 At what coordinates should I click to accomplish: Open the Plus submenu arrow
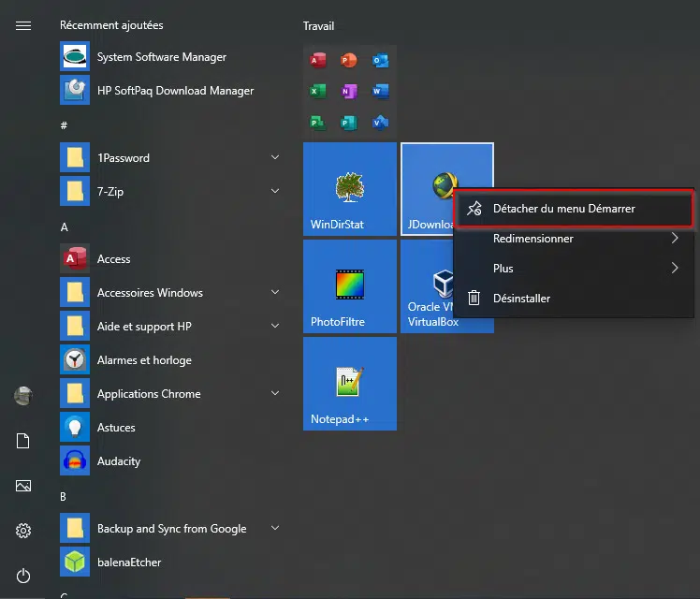(675, 268)
